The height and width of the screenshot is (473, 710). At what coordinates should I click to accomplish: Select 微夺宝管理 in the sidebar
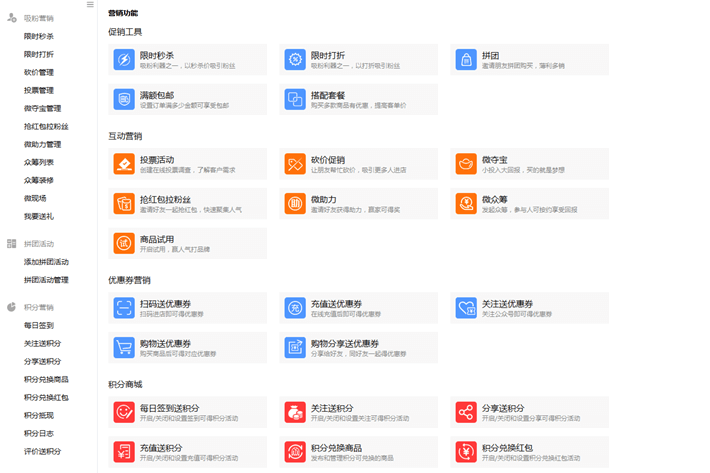[42, 108]
